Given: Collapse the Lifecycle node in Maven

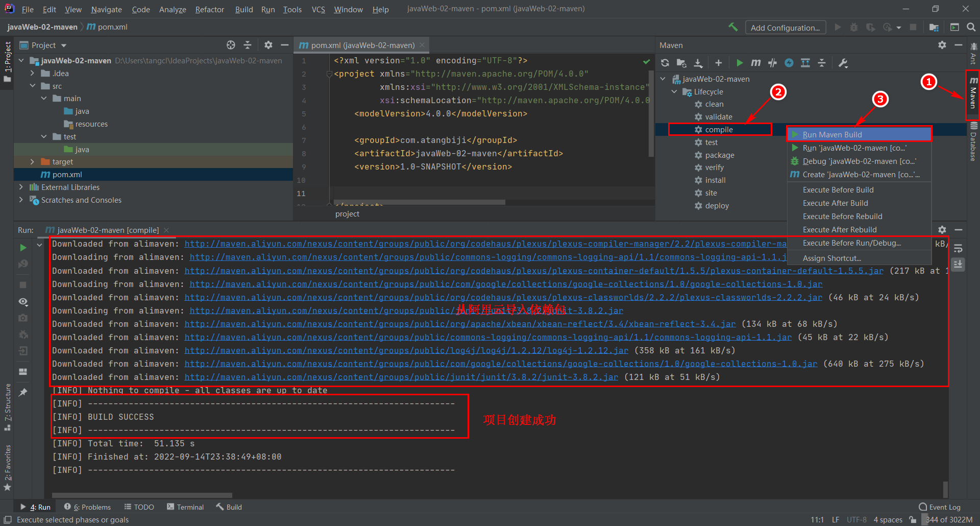Looking at the screenshot, I should tap(674, 91).
